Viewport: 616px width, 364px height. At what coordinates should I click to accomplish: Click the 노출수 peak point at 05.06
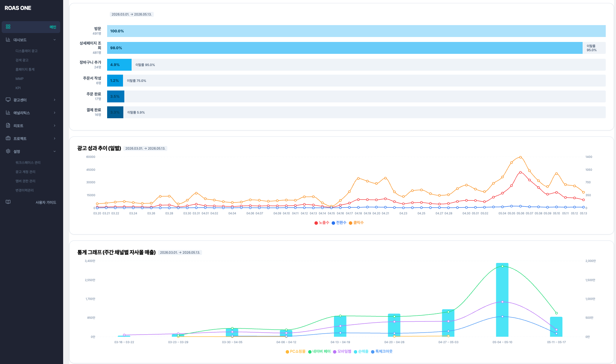click(x=520, y=172)
